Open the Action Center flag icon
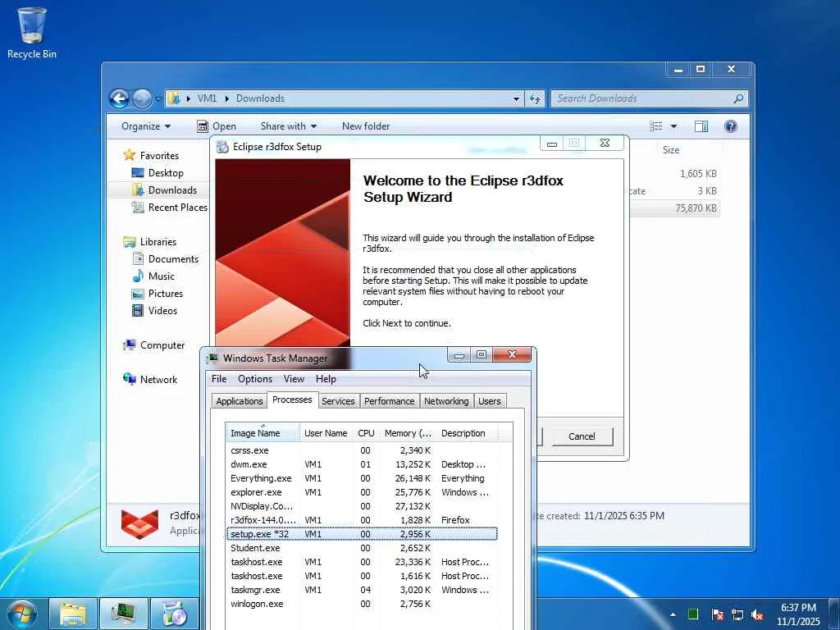Viewport: 840px width, 630px height. pos(718,614)
